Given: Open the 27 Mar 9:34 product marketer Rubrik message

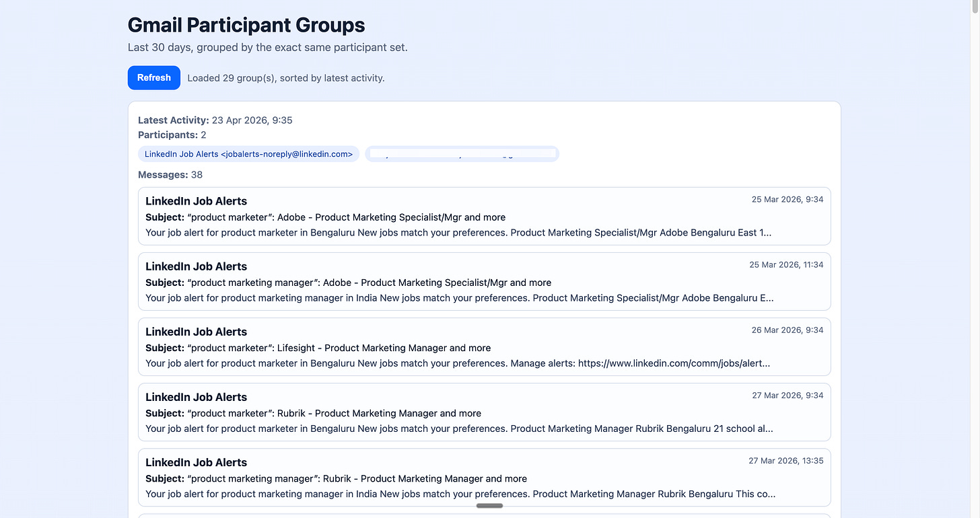Looking at the screenshot, I should [x=484, y=412].
